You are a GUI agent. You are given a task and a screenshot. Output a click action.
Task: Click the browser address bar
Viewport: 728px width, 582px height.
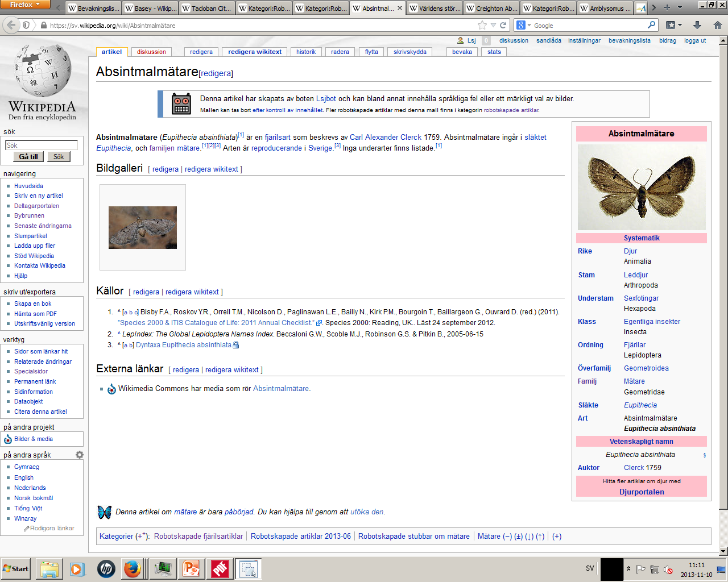click(x=262, y=25)
